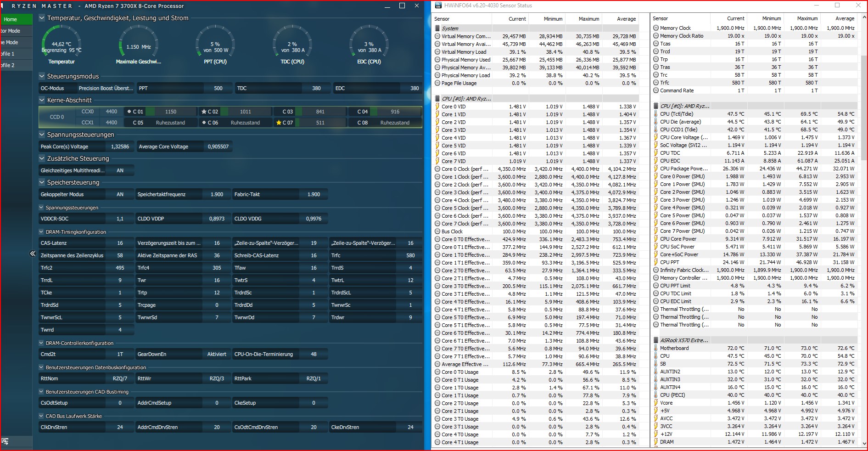Image resolution: width=868 pixels, height=451 pixels.
Task: Select the Infinity Fabric Clock sensor row
Action: (x=754, y=270)
